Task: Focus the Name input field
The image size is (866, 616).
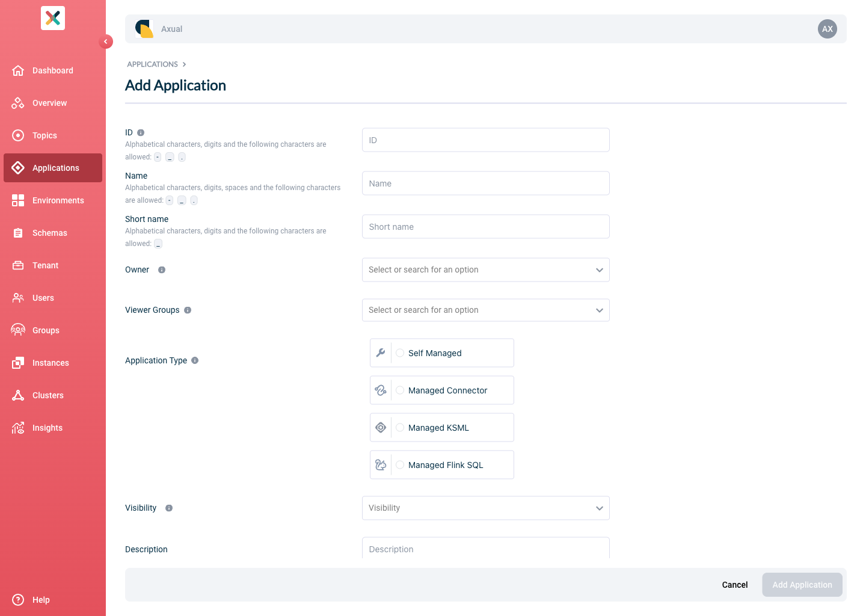Action: click(x=486, y=183)
